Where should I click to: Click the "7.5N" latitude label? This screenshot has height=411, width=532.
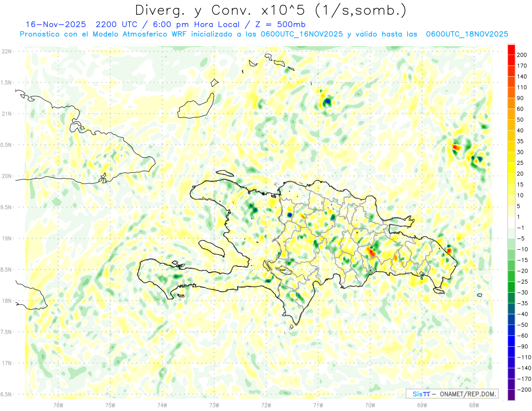(x=7, y=332)
